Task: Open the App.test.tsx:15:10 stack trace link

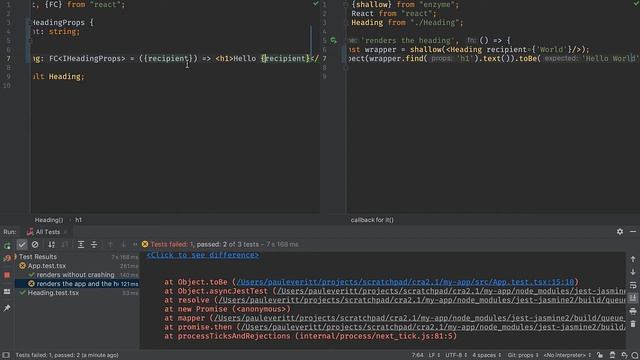Action: (x=406, y=282)
